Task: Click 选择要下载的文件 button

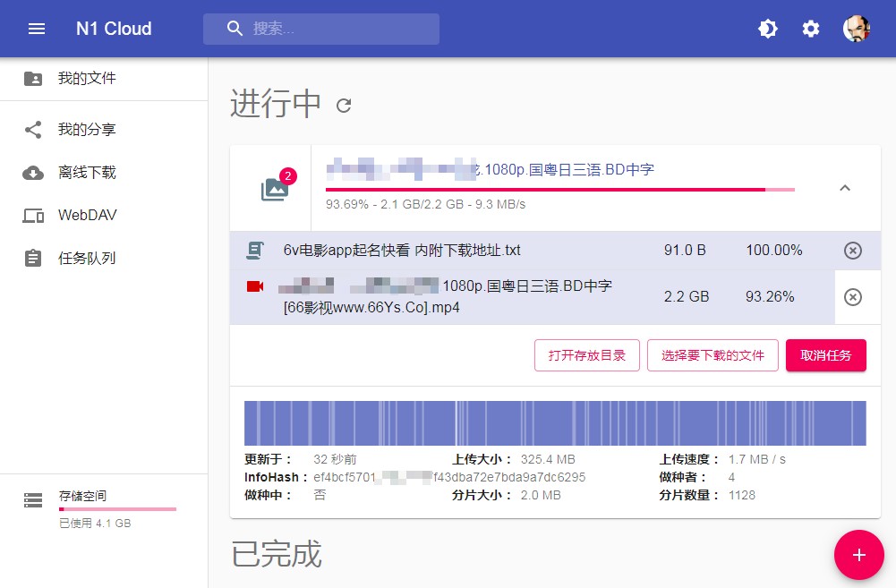Action: 713,355
